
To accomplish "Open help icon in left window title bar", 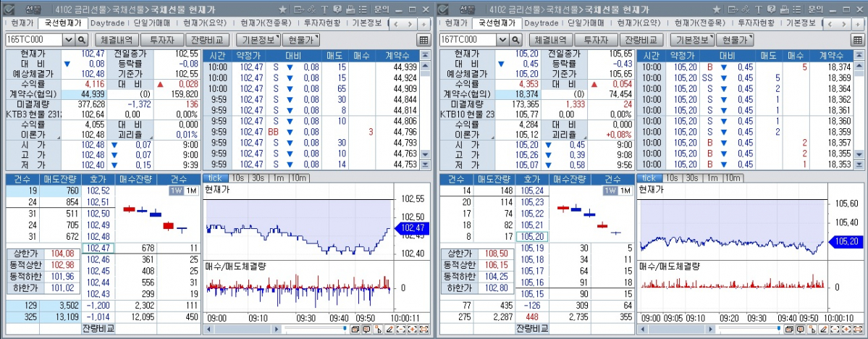I will [337, 9].
